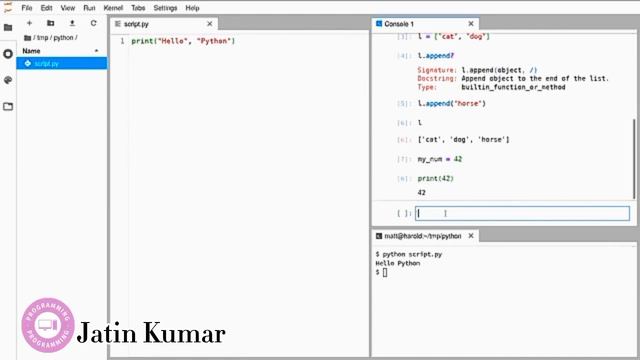The width and height of the screenshot is (640, 360).
Task: Click the script.py tab file icon
Action: pos(118,24)
